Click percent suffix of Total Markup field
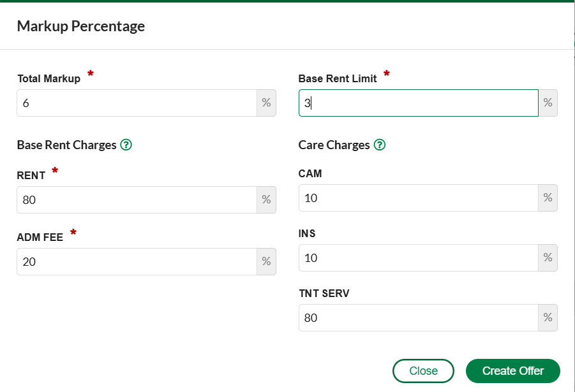 pyautogui.click(x=266, y=103)
